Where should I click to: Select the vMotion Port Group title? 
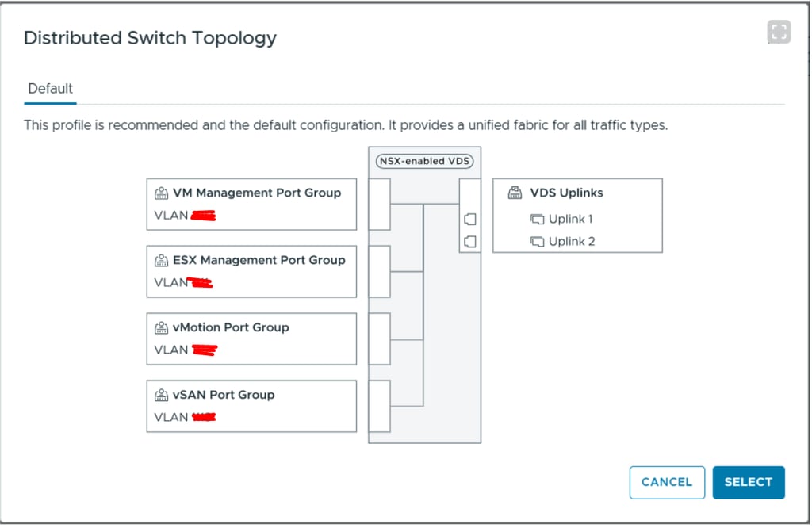[231, 327]
